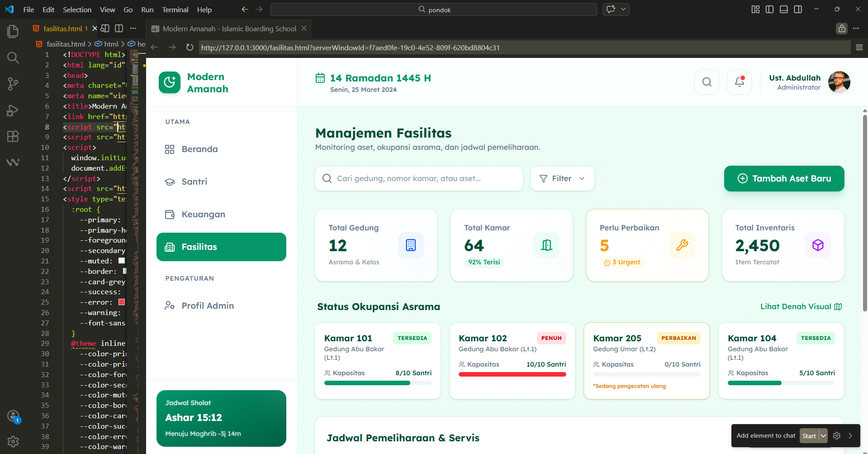Expand the Filter dropdown
The height and width of the screenshot is (454, 868).
(562, 179)
